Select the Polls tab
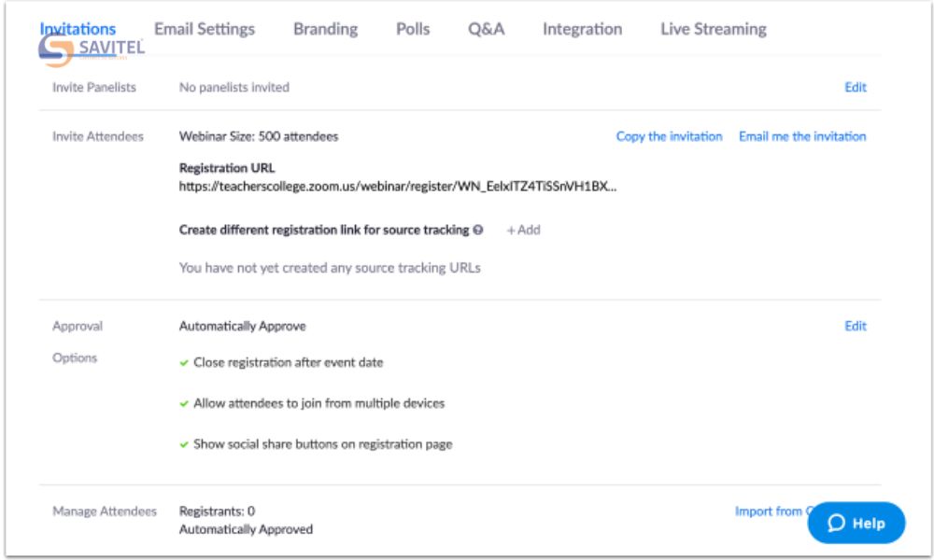This screenshot has width=934, height=560. (x=413, y=29)
